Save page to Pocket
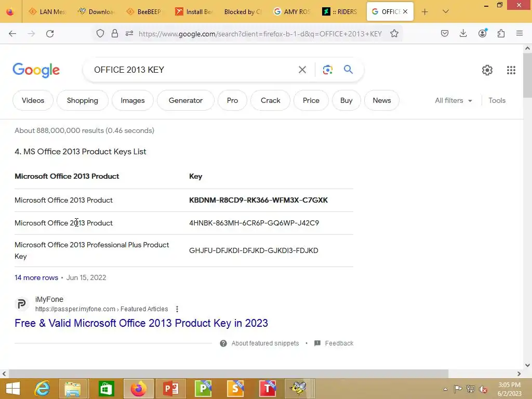This screenshot has width=532, height=399. click(x=445, y=33)
